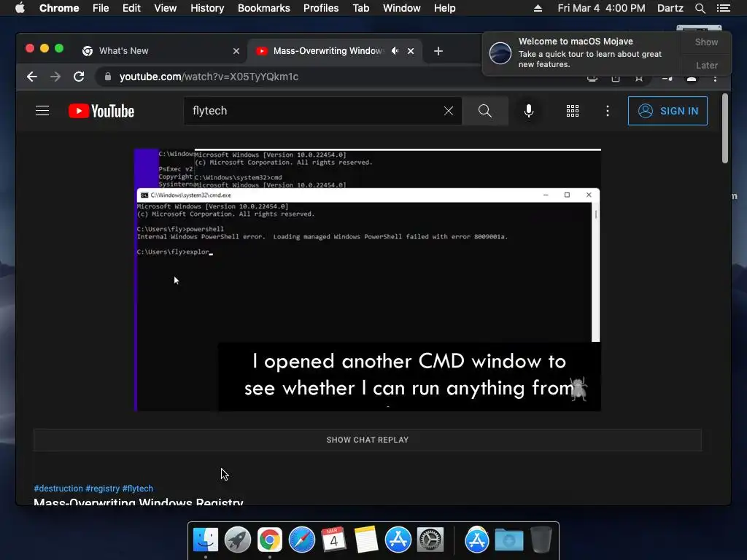
Task: Click the page vertical scrollbar
Action: 724,128
